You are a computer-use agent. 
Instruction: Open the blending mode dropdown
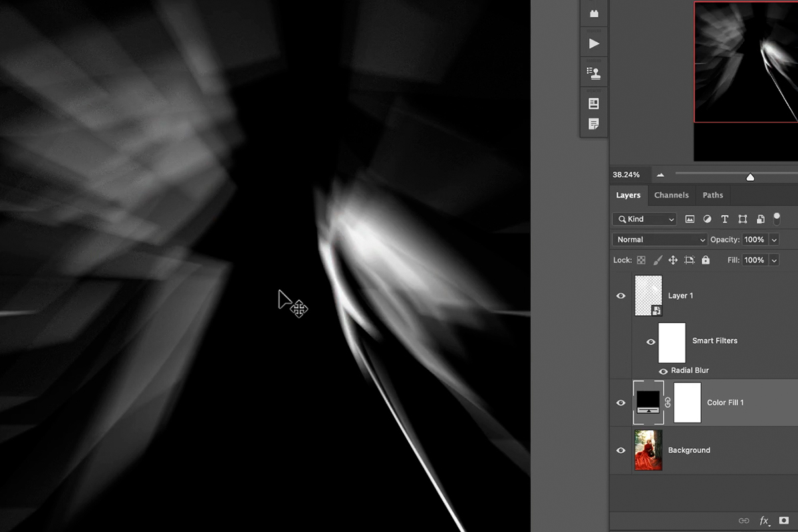point(658,239)
